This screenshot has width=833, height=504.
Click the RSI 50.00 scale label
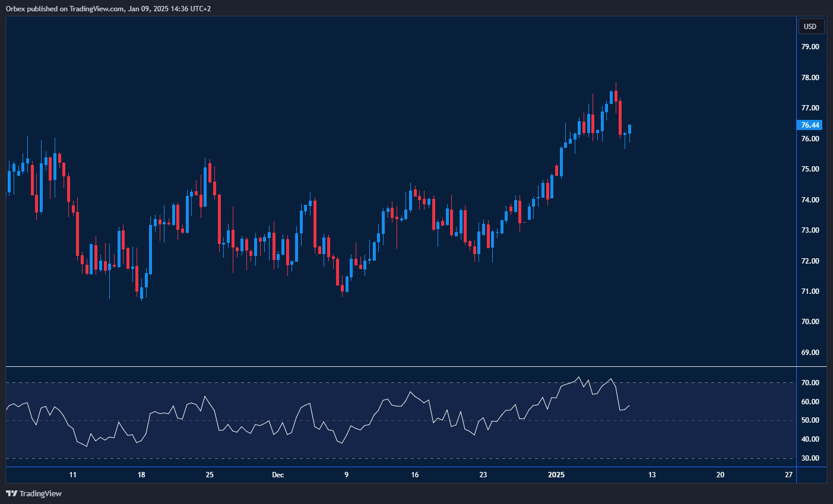click(x=810, y=420)
